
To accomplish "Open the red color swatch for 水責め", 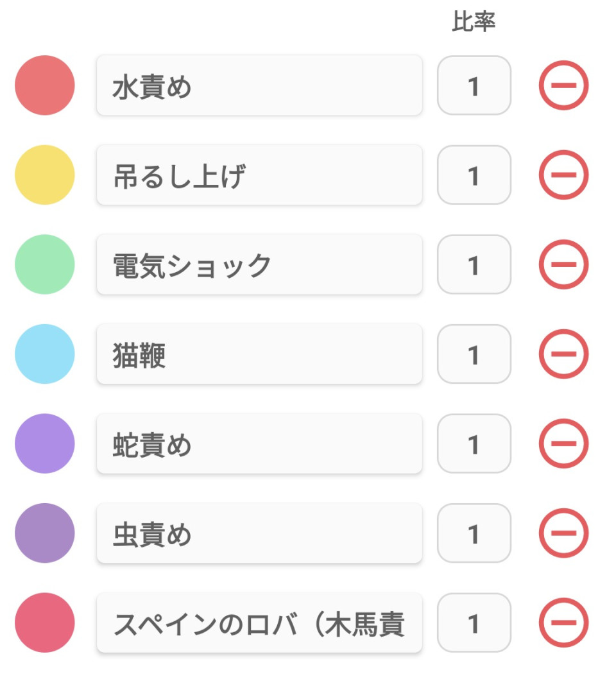I will 45,85.
